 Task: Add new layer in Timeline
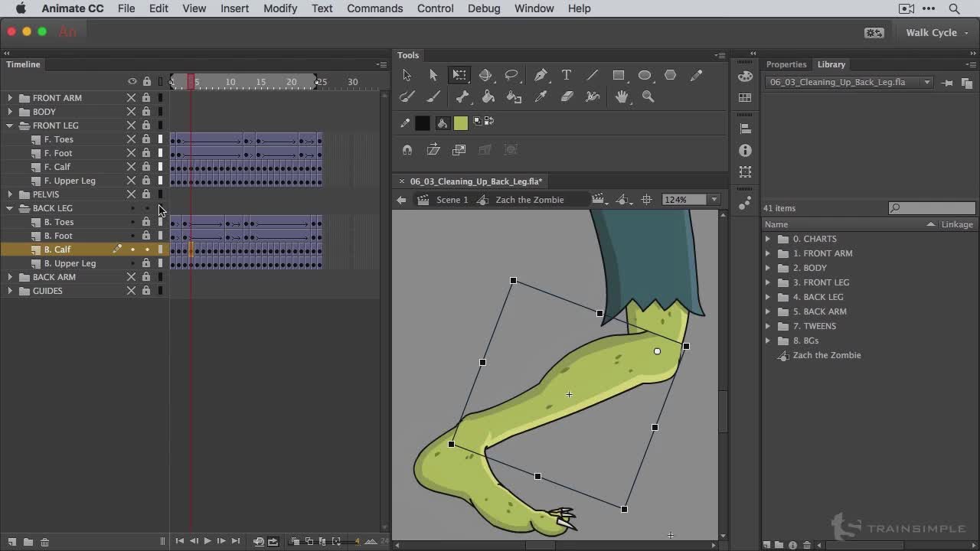(11, 542)
